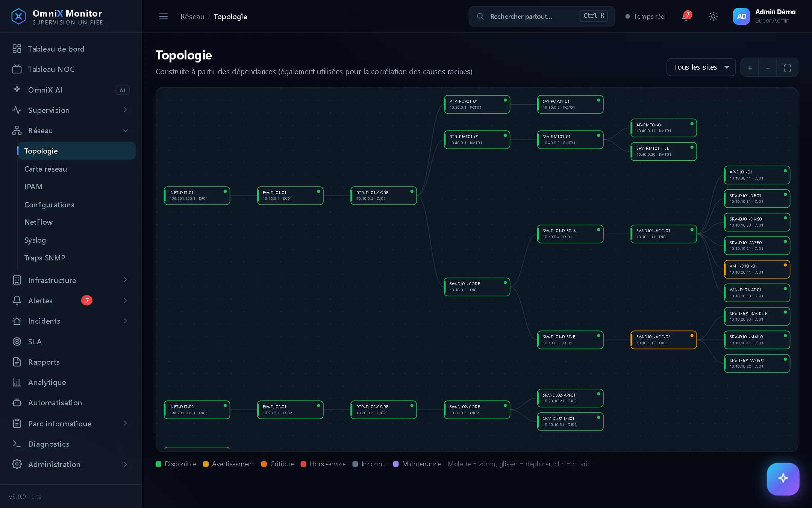Open the notifications bell icon
The height and width of the screenshot is (508, 812).
pos(686,16)
